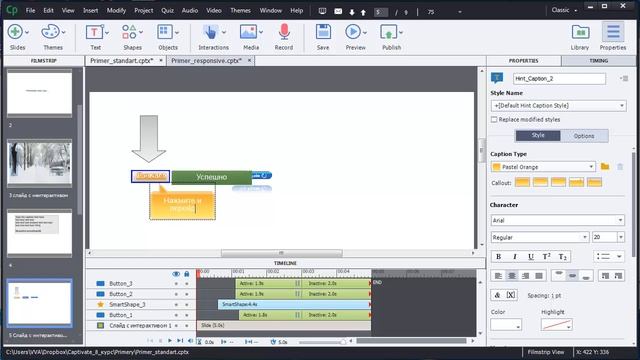This screenshot has width=640, height=360.
Task: Align caption text left
Action: point(498,276)
